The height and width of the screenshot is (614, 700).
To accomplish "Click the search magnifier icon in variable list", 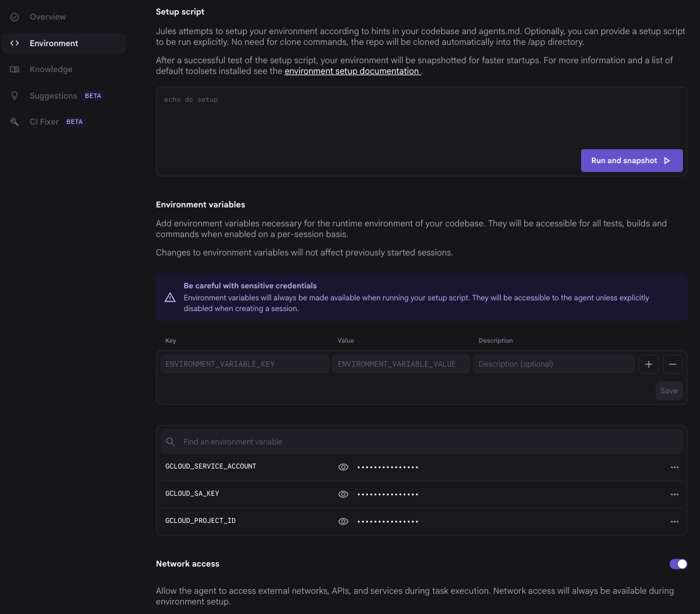I will (170, 442).
